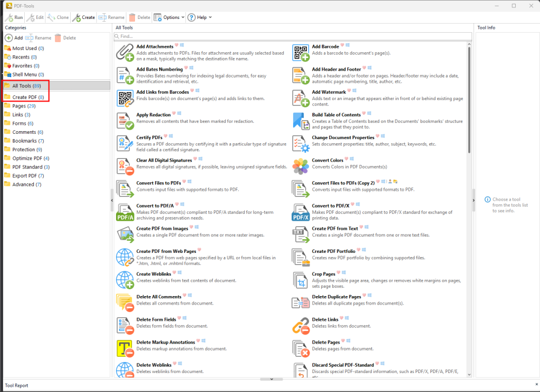The image size is (540, 392).
Task: Click the Create PDF from Text icon
Action: pos(301,234)
